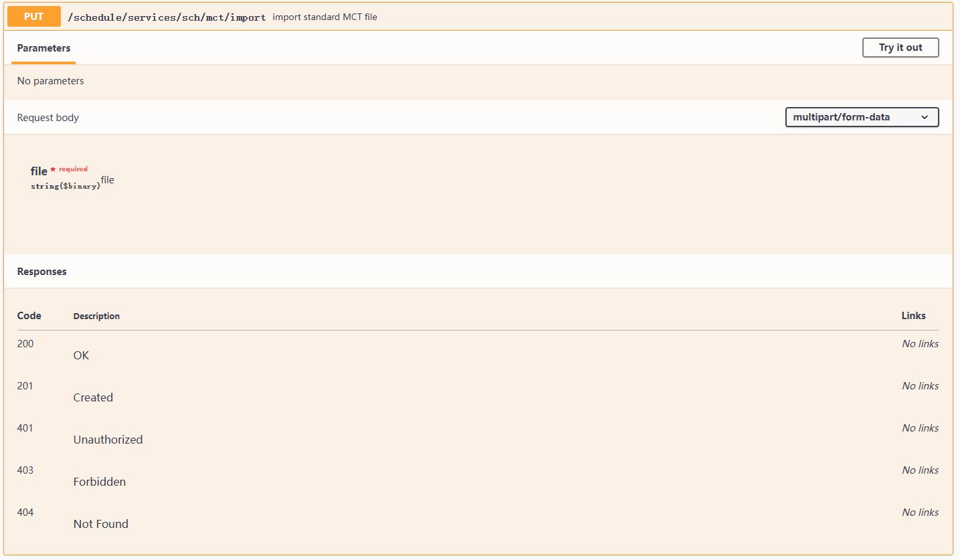The height and width of the screenshot is (560, 960).
Task: Click the chevron arrow in content type select
Action: (x=925, y=117)
